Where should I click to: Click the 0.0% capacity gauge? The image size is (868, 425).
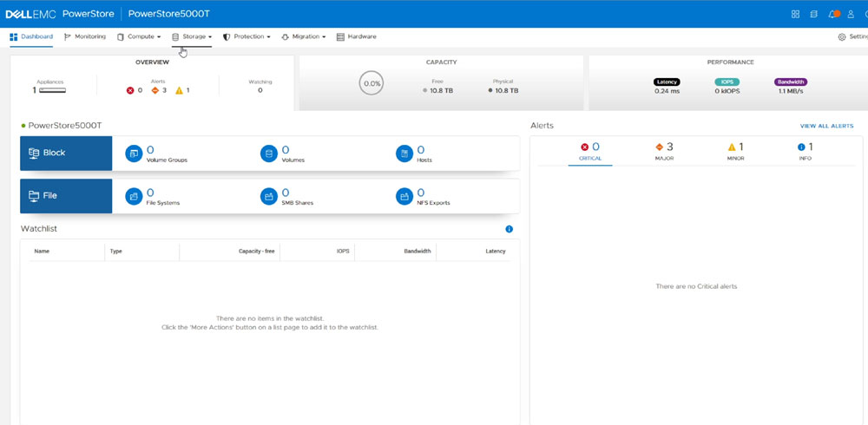372,83
